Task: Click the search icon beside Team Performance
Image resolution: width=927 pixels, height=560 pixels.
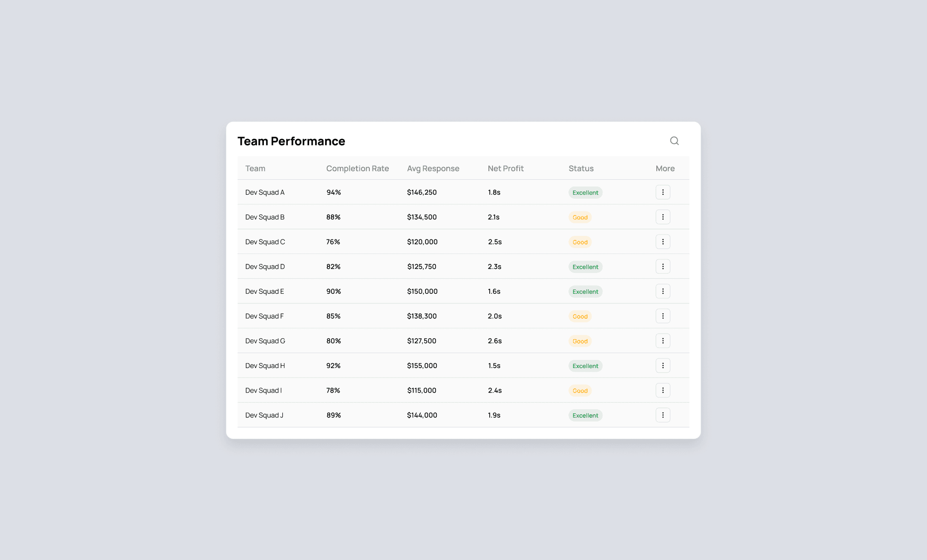Action: [674, 141]
